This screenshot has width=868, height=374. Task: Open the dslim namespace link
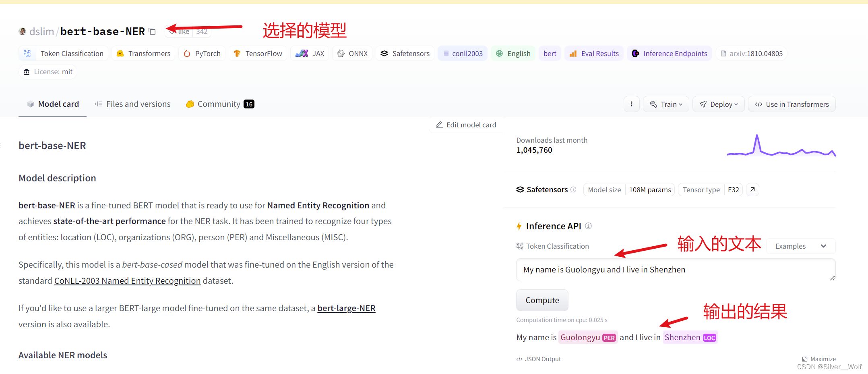tap(41, 31)
